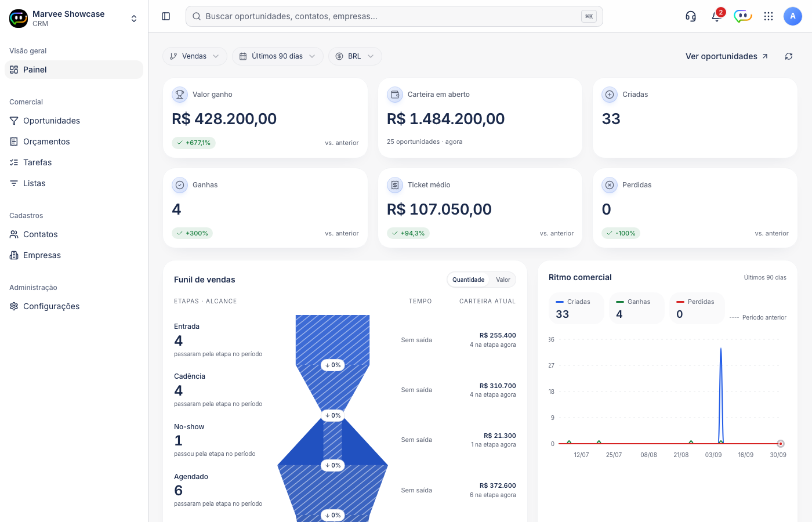Image resolution: width=812 pixels, height=522 pixels.
Task: Click the R$ 372.600 Agendado carteira value
Action: (498, 485)
